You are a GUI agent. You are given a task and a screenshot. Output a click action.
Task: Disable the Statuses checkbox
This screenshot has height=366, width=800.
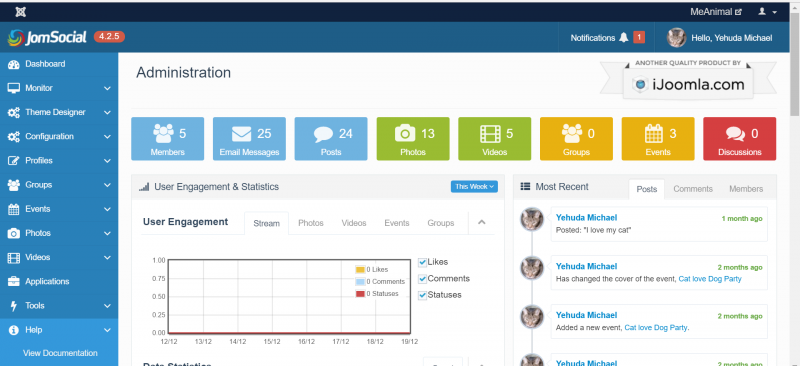(422, 296)
